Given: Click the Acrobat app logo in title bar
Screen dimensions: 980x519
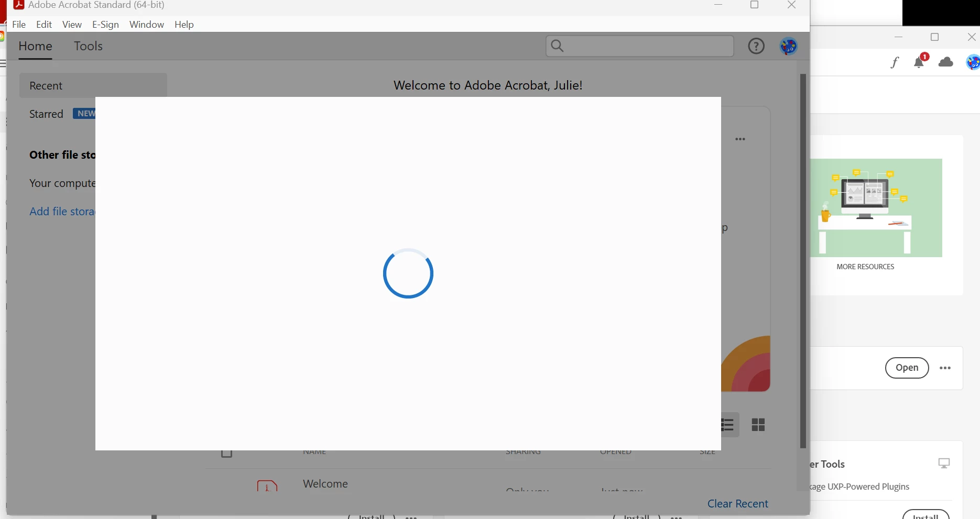Looking at the screenshot, I should point(19,5).
